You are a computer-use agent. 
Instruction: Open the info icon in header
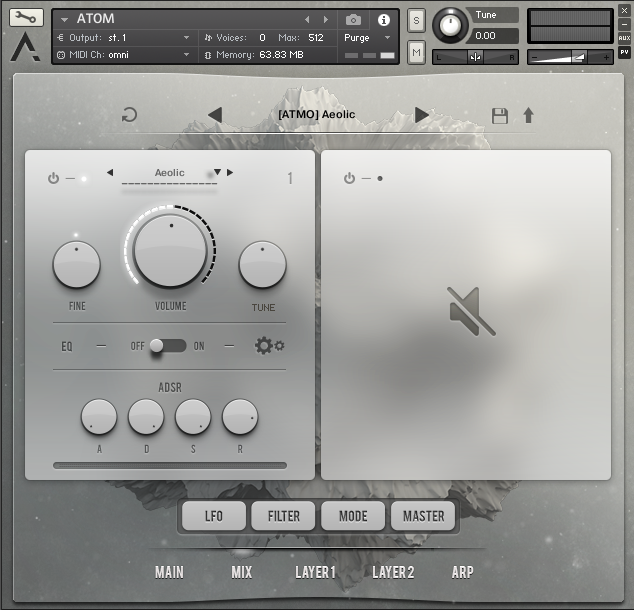(x=384, y=19)
